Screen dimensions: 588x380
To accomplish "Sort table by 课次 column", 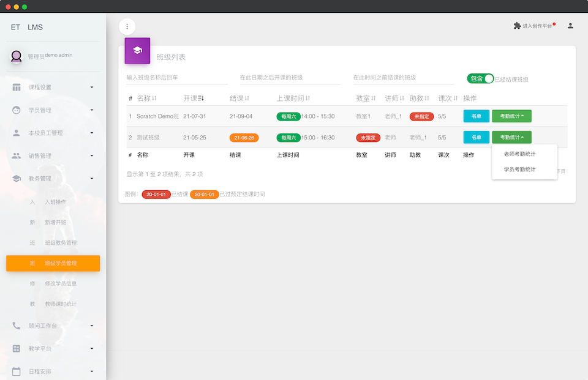I will [x=448, y=98].
